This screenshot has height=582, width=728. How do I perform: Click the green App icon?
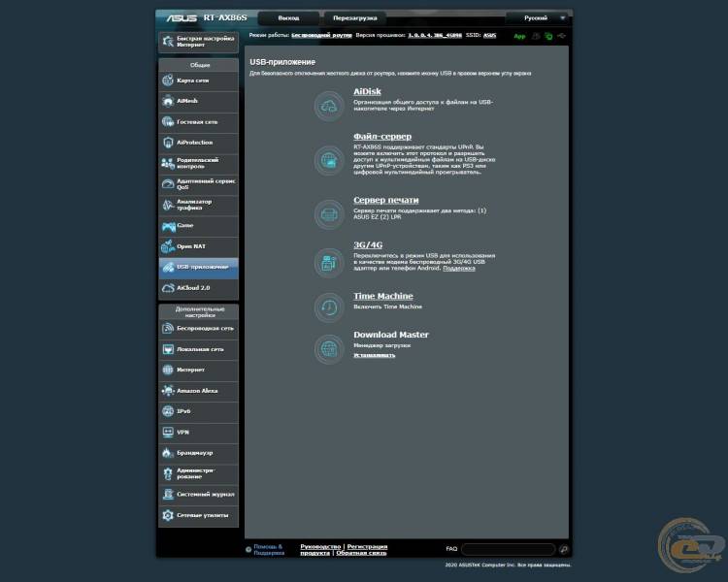pyautogui.click(x=519, y=36)
